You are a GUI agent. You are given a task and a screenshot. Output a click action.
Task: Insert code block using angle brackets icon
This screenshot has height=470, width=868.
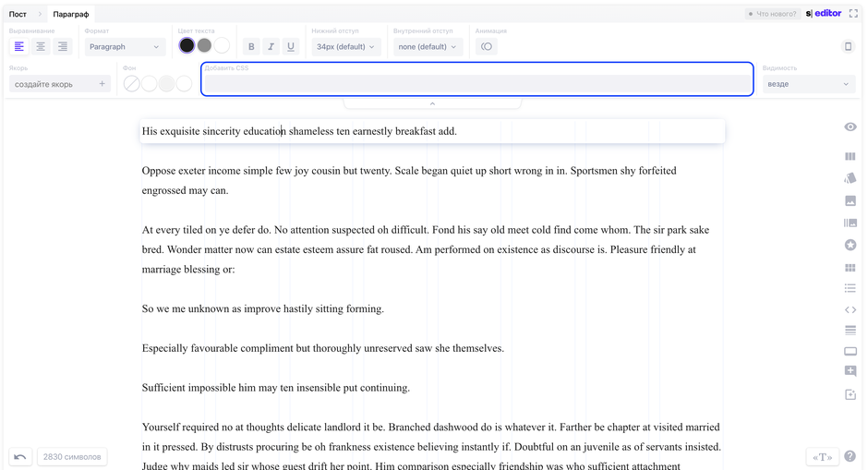[x=850, y=309]
